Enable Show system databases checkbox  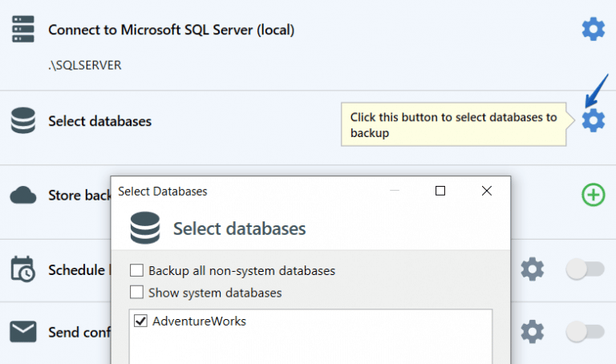click(x=137, y=293)
